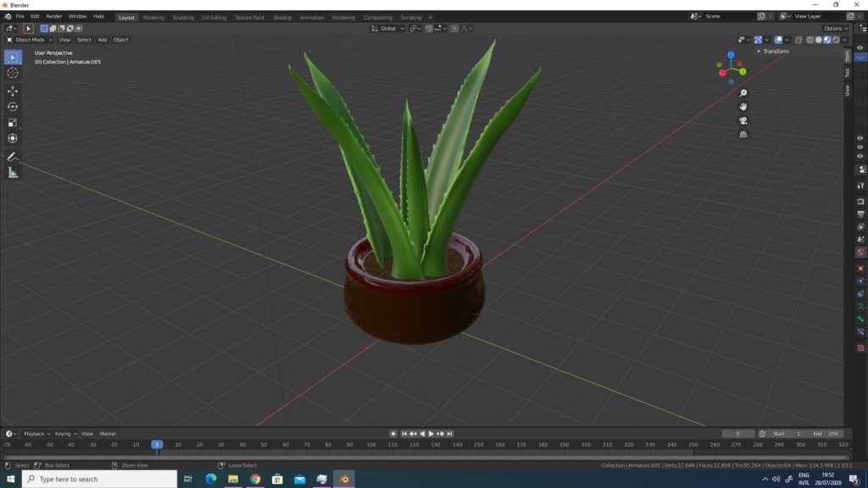Enable rendered viewport shading mode
Screen dimensions: 868x488
point(837,40)
